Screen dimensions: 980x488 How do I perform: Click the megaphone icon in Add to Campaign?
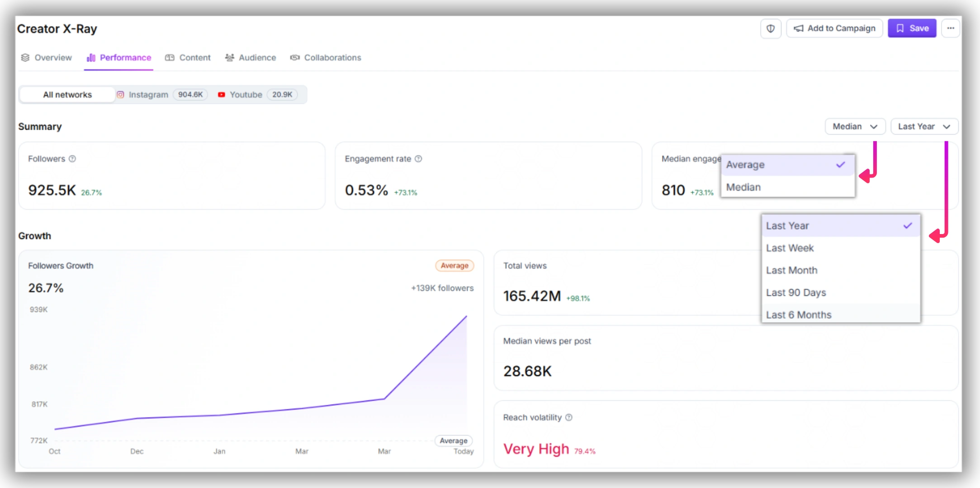tap(799, 28)
